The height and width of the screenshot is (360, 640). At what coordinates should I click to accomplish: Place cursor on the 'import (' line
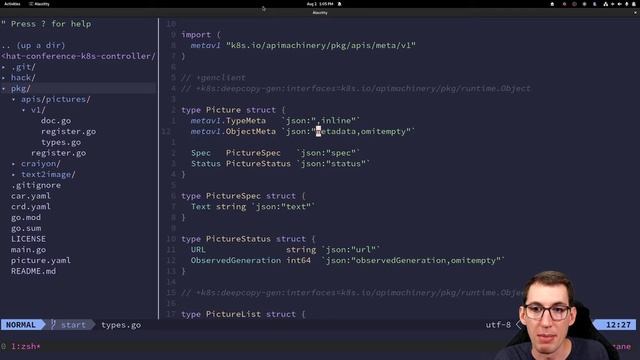(x=201, y=35)
